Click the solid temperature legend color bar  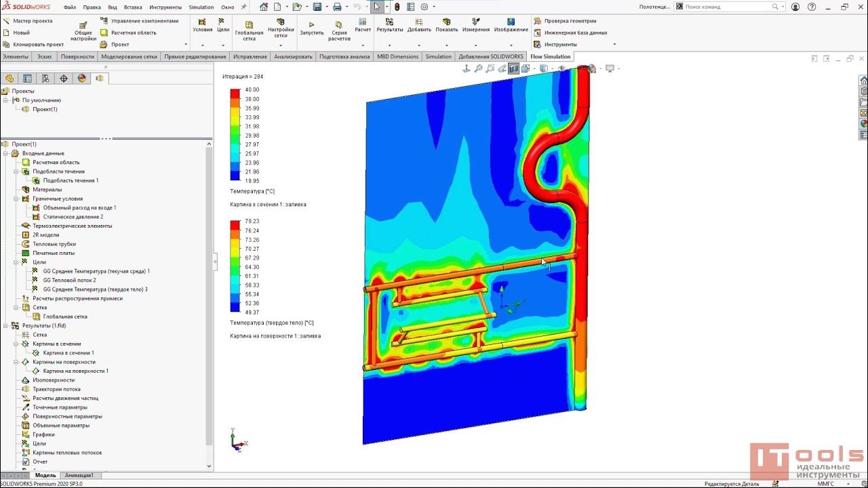[235, 266]
